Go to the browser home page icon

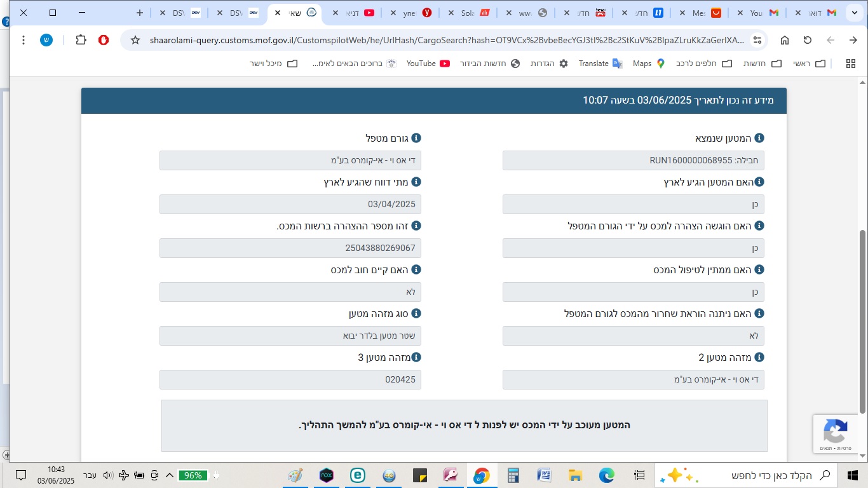(x=785, y=40)
